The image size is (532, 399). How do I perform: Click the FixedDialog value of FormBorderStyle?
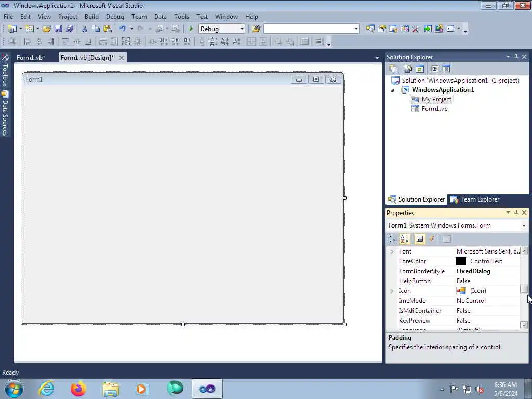[x=473, y=271]
